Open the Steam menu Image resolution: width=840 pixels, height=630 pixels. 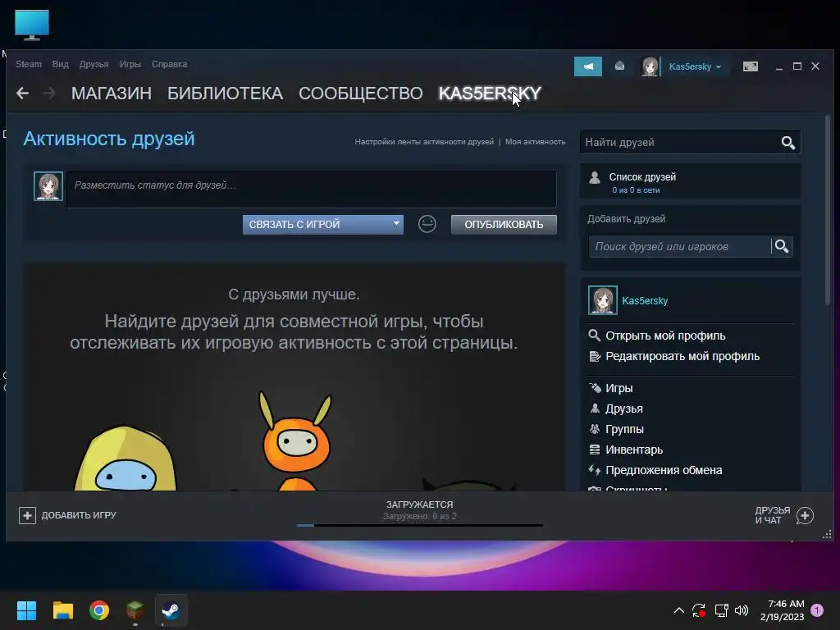(29, 64)
